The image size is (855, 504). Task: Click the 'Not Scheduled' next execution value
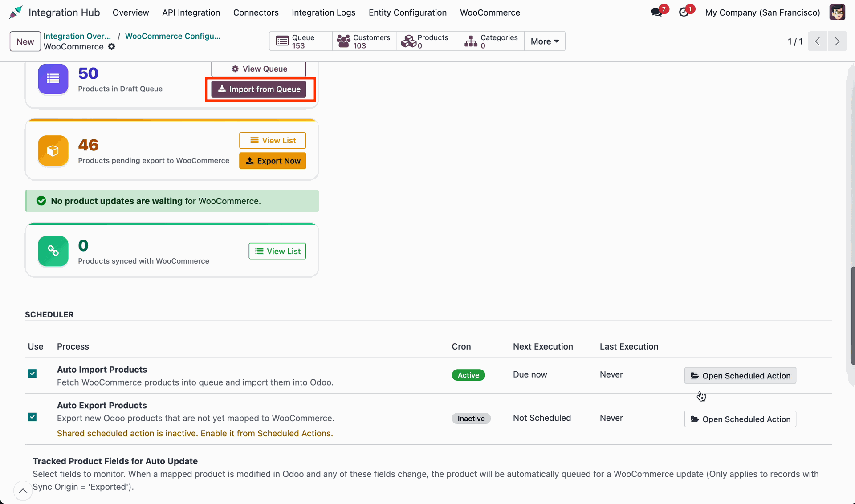click(542, 418)
